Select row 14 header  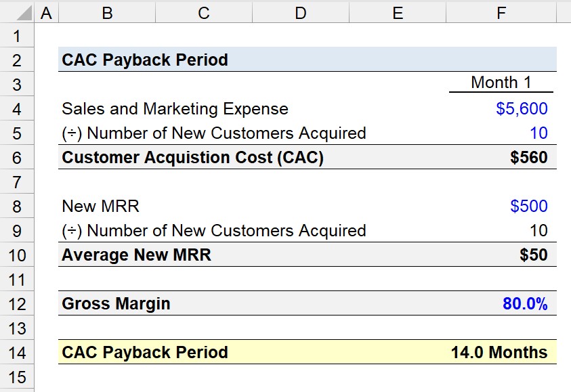coord(17,352)
